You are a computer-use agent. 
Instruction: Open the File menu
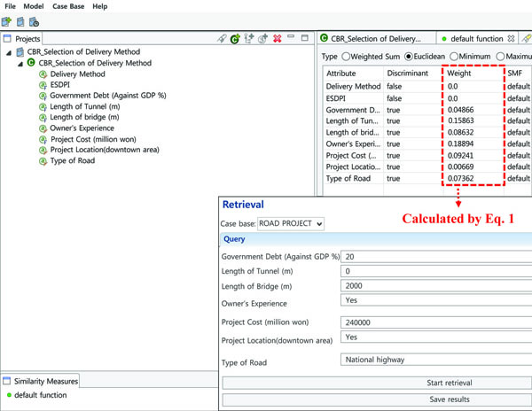coord(10,6)
